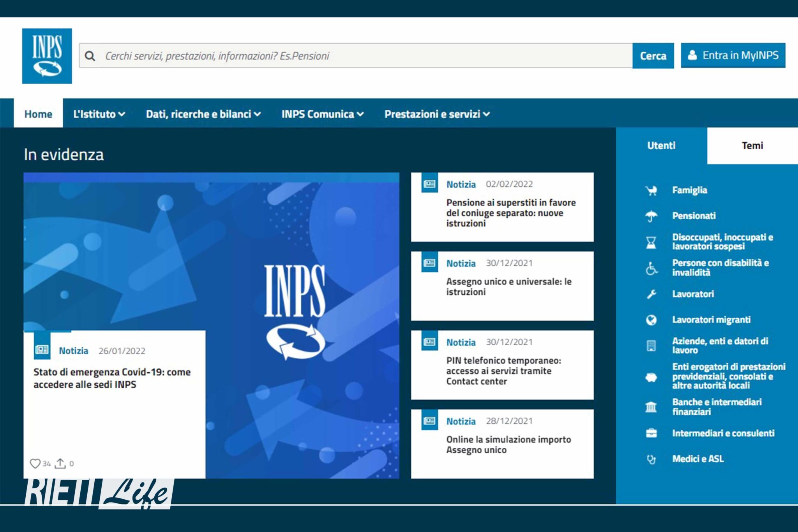Expand Dati, ricerche e bilanci menu
Screen dimensions: 798x532
click(x=203, y=114)
